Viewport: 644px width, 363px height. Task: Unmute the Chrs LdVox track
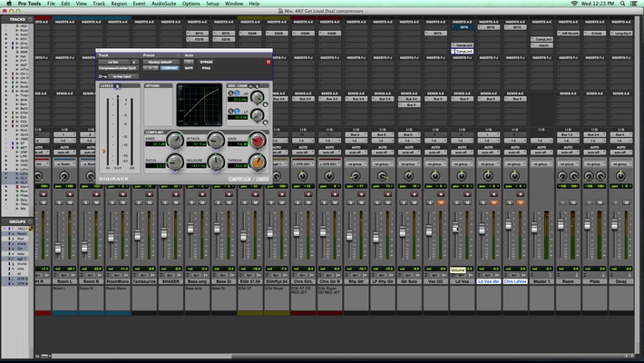coord(521,202)
